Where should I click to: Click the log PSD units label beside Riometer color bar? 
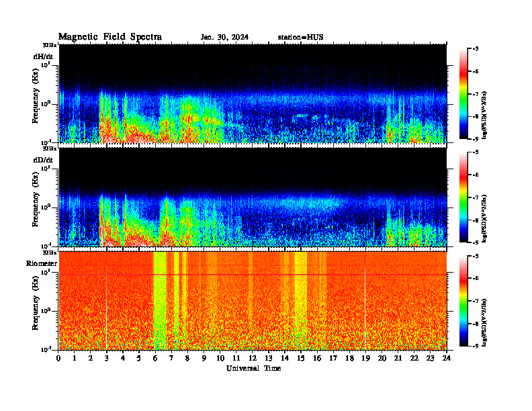pos(484,322)
